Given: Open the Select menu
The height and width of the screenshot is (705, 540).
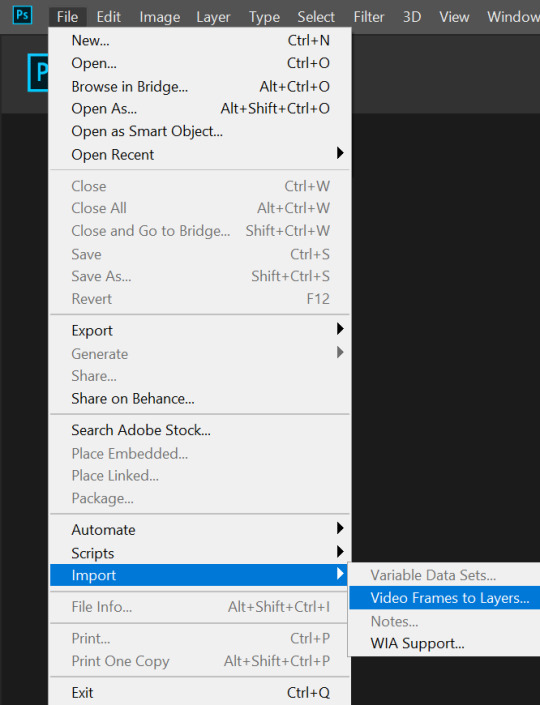Looking at the screenshot, I should [316, 17].
